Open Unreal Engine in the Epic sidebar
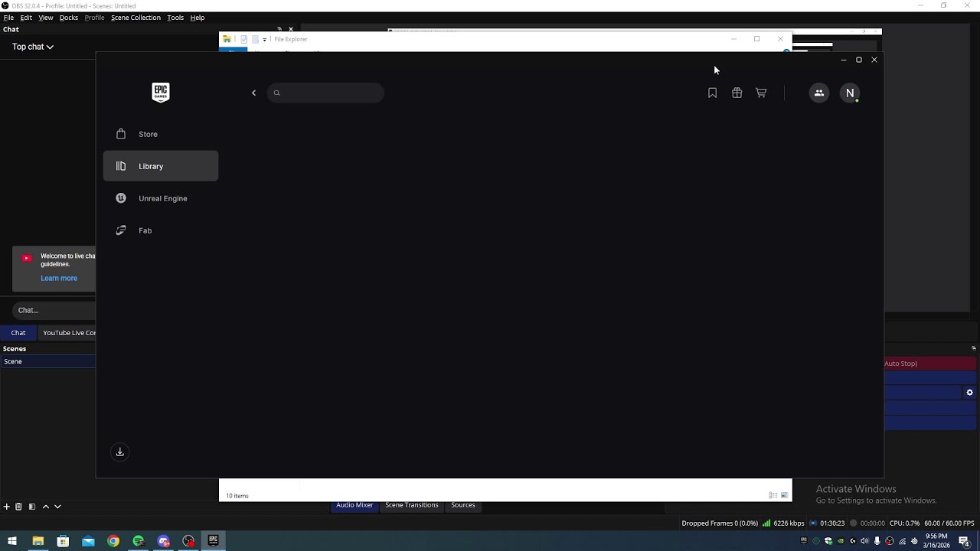This screenshot has width=980, height=551. (161, 198)
